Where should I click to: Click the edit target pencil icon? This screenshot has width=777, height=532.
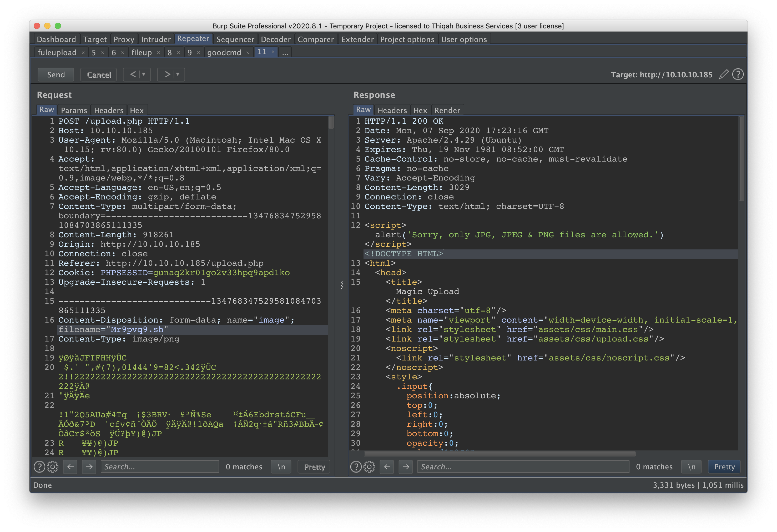click(724, 74)
